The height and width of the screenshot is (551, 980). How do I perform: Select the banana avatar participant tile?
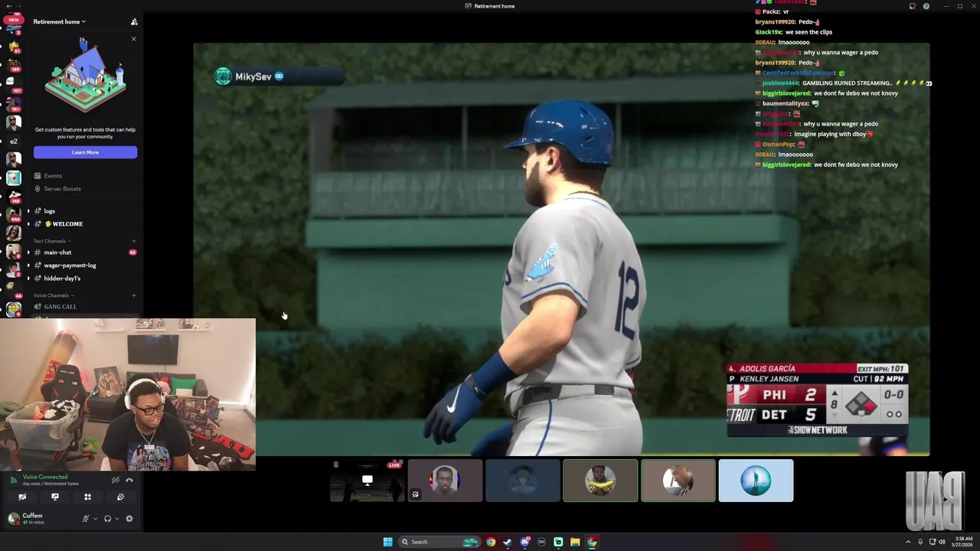coord(600,481)
